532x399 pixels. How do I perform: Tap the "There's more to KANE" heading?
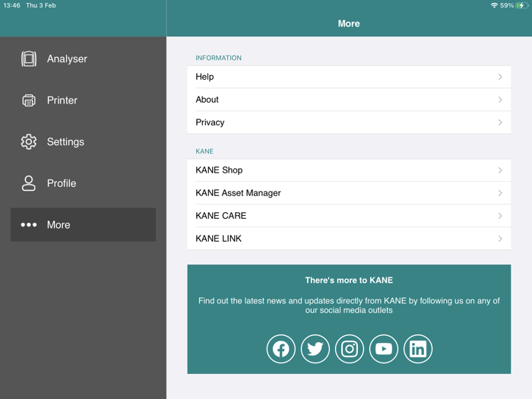pos(349,280)
